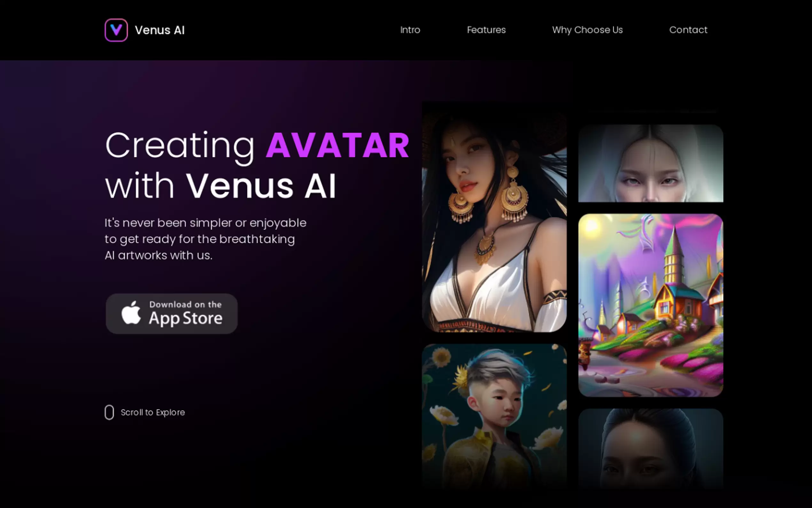Image resolution: width=812 pixels, height=508 pixels.
Task: Navigate to the Contact section
Action: 688,30
